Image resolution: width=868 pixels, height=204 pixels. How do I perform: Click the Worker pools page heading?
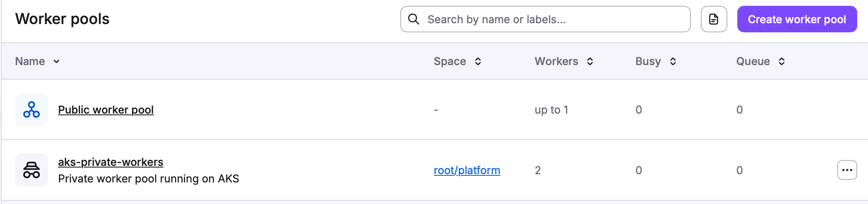click(x=62, y=19)
